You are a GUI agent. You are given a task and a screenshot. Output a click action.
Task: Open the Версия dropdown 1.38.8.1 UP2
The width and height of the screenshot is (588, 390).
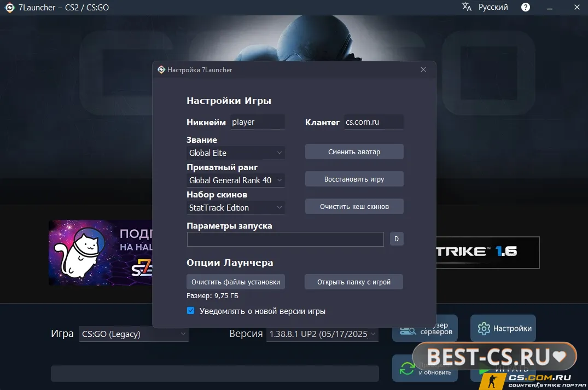coord(322,334)
